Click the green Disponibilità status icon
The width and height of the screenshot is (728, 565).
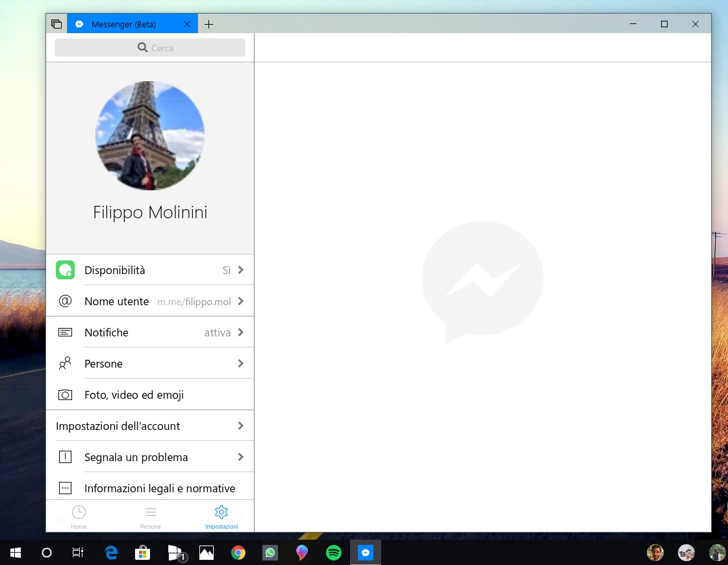[x=65, y=270]
